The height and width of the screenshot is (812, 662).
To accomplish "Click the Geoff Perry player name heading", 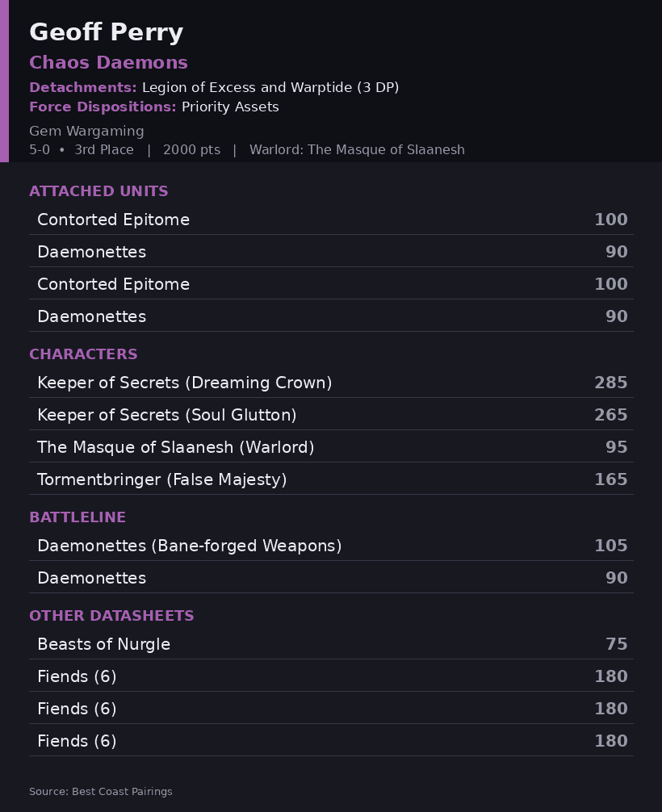I will coord(107,32).
